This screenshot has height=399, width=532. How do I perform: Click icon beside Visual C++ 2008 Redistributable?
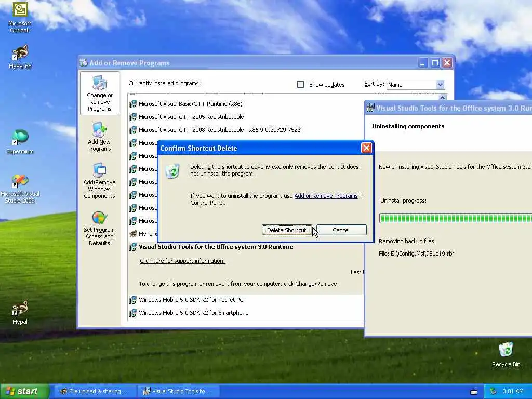point(133,130)
